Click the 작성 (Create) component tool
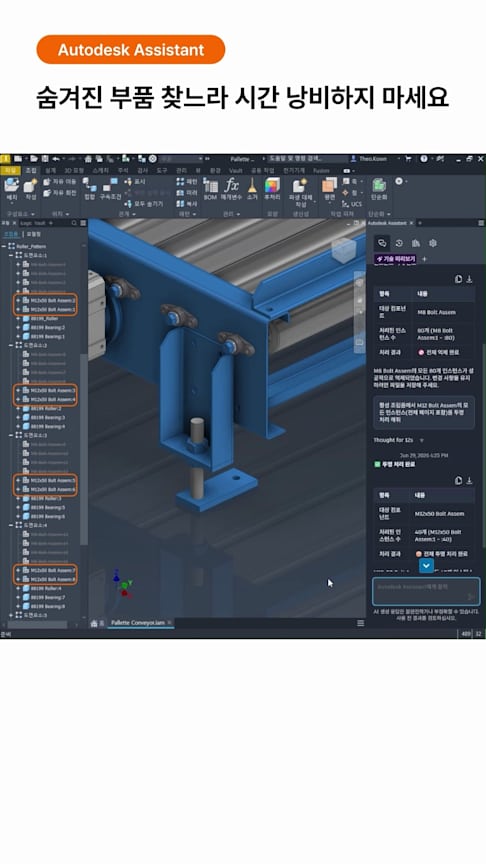 click(x=30, y=190)
